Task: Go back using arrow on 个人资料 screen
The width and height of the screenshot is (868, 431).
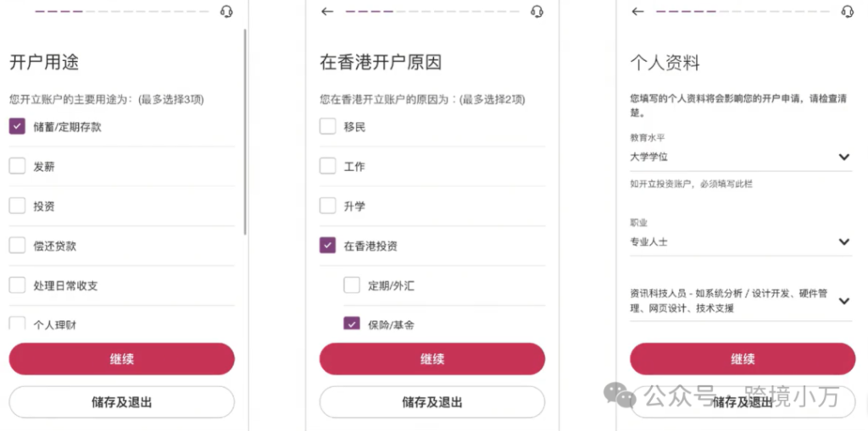Action: coord(637,12)
